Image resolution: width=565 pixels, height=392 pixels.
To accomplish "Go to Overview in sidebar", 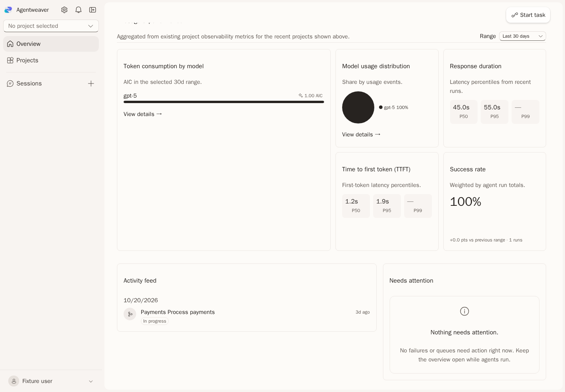I will coord(51,44).
